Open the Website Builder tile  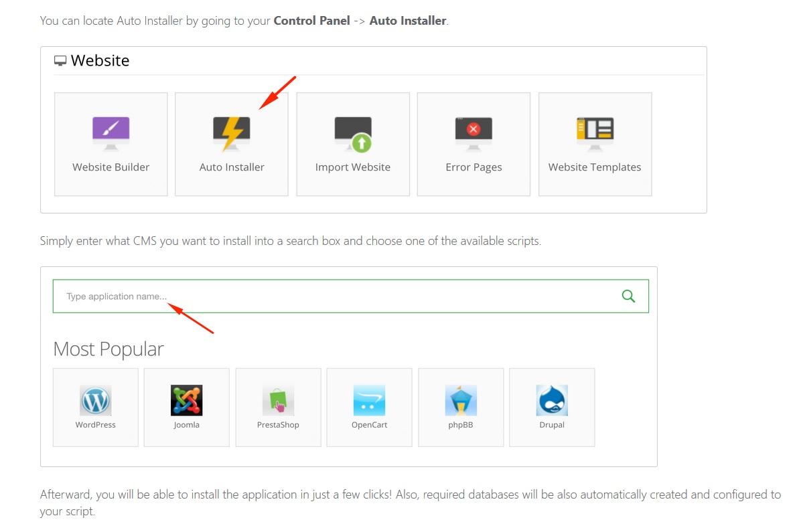[111, 144]
